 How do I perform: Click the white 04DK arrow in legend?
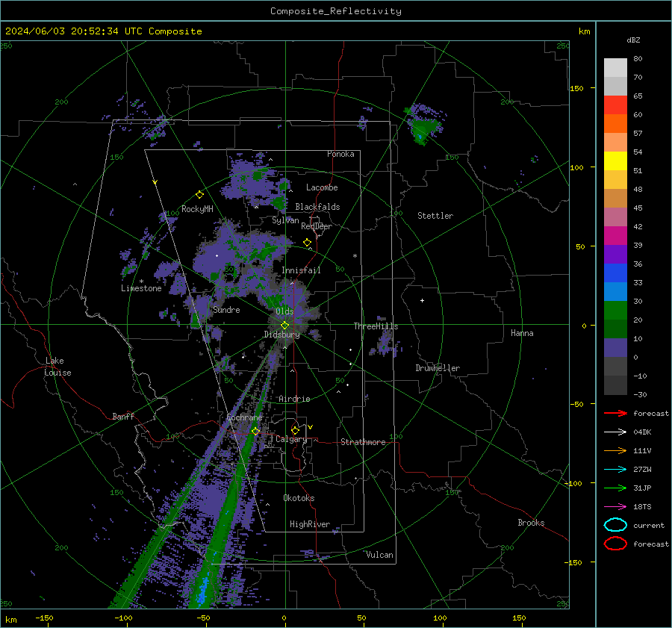tap(615, 432)
